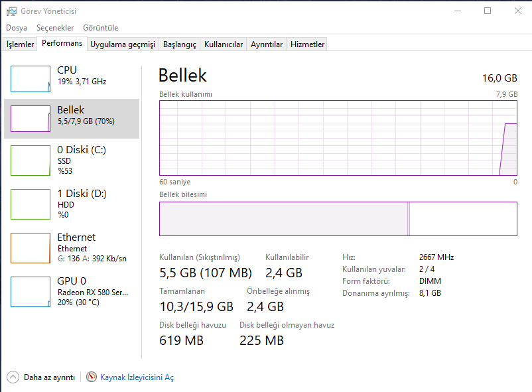The height and width of the screenshot is (392, 532).
Task: Collapse view with Daha az ayrıntı arrow
Action: (x=13, y=377)
